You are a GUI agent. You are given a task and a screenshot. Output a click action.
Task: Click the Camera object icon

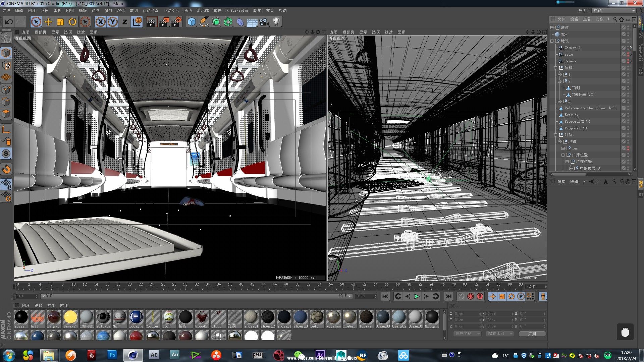(264, 22)
